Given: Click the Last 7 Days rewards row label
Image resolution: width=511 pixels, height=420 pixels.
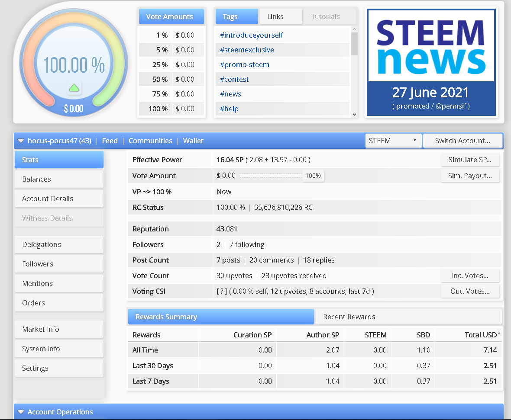Looking at the screenshot, I should pos(151,381).
